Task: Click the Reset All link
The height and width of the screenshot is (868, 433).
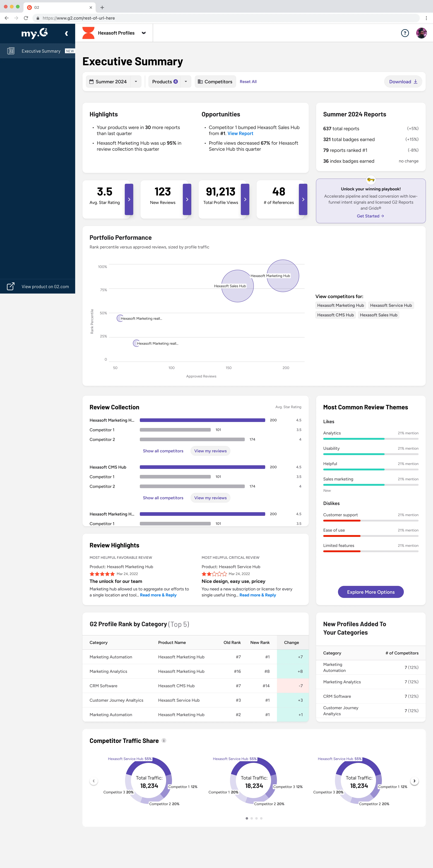Action: click(x=248, y=82)
